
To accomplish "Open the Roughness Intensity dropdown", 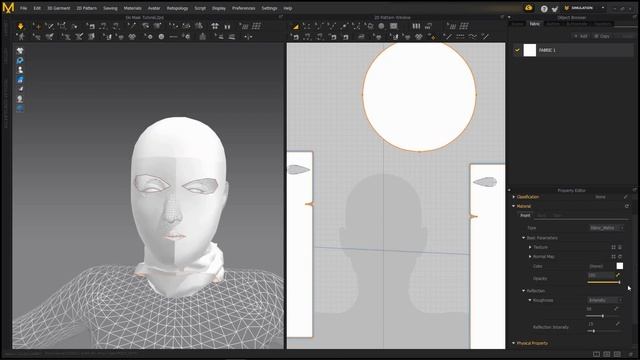I will pyautogui.click(x=605, y=300).
